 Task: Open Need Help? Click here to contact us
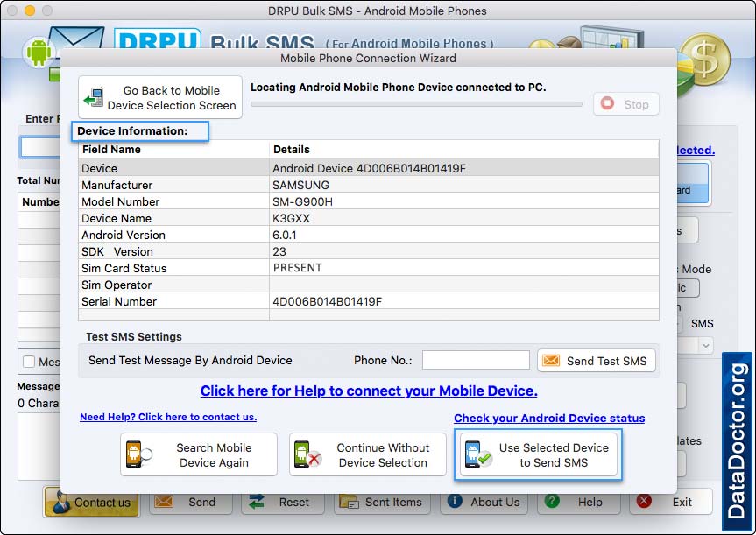[x=168, y=417]
